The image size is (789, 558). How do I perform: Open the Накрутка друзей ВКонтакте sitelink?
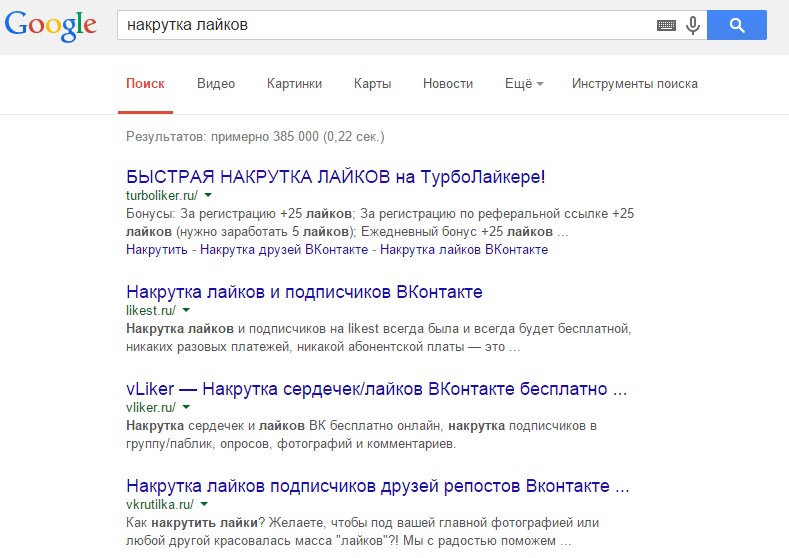click(285, 249)
